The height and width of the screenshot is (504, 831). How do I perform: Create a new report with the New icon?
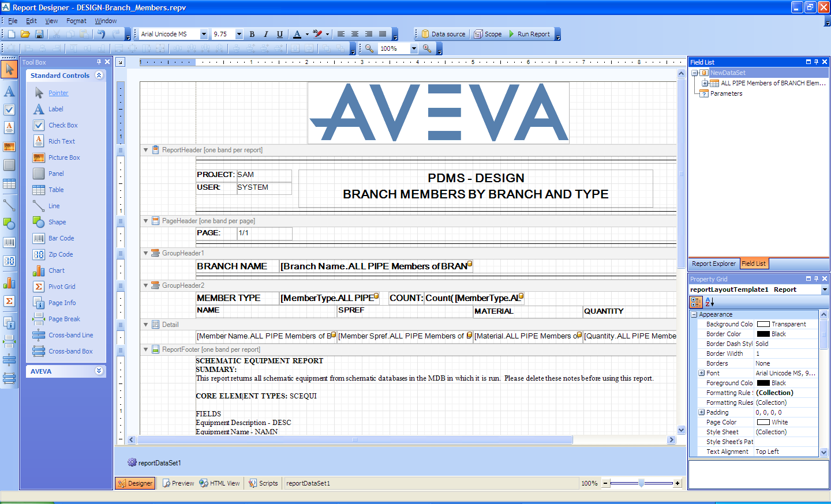tap(12, 34)
